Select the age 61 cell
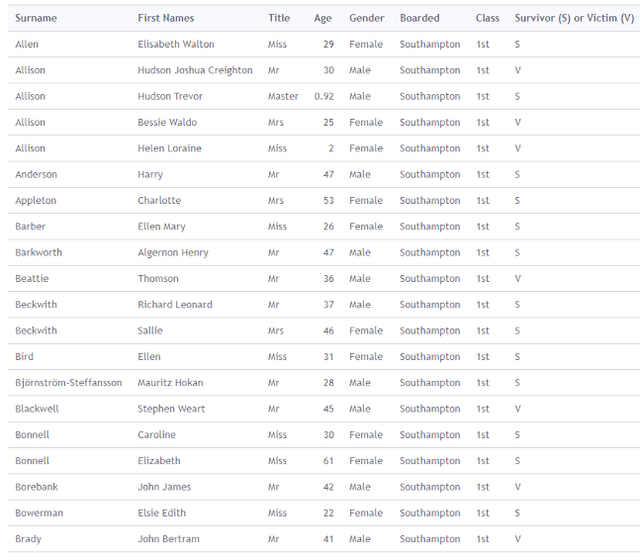640x560 pixels. [328, 461]
